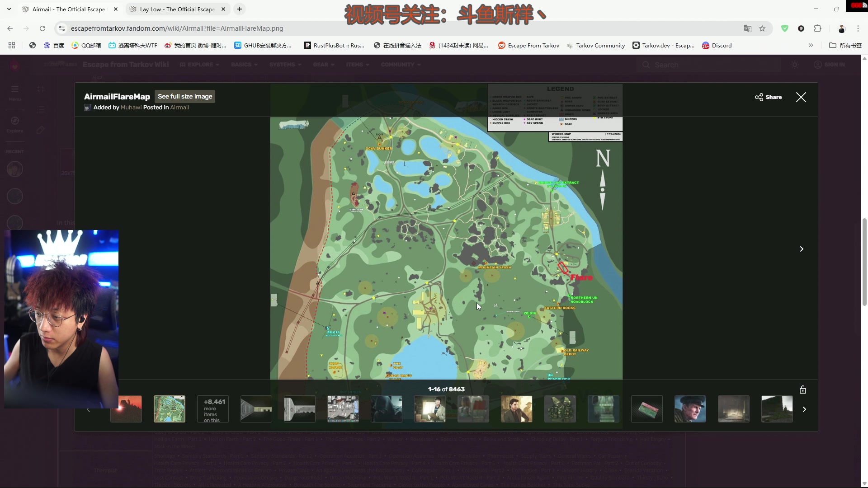Image resolution: width=868 pixels, height=488 pixels.
Task: Reload the current page
Action: (x=42, y=28)
